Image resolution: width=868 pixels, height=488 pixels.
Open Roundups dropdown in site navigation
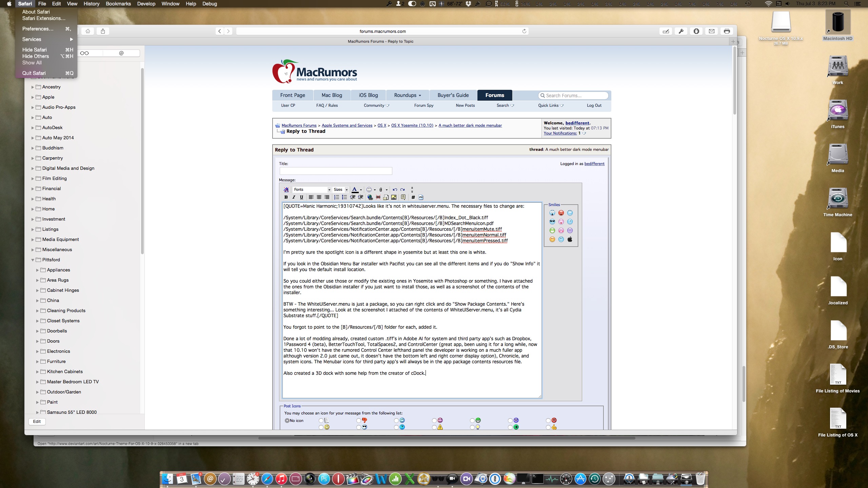(407, 95)
